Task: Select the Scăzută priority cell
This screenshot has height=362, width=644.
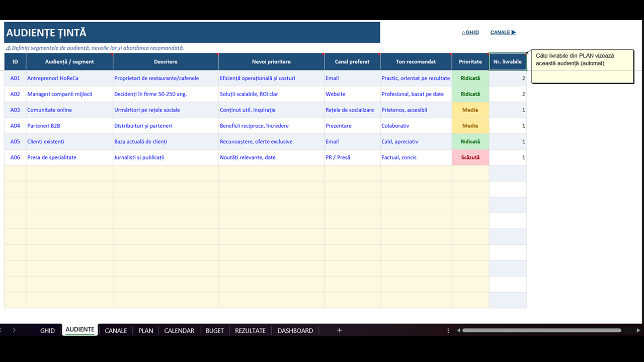Action: (x=470, y=157)
